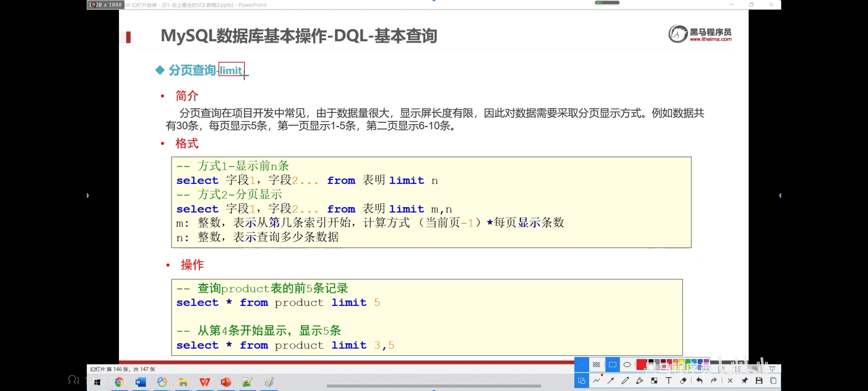
Task: Pick the text annotation tool
Action: pyautogui.click(x=669, y=381)
